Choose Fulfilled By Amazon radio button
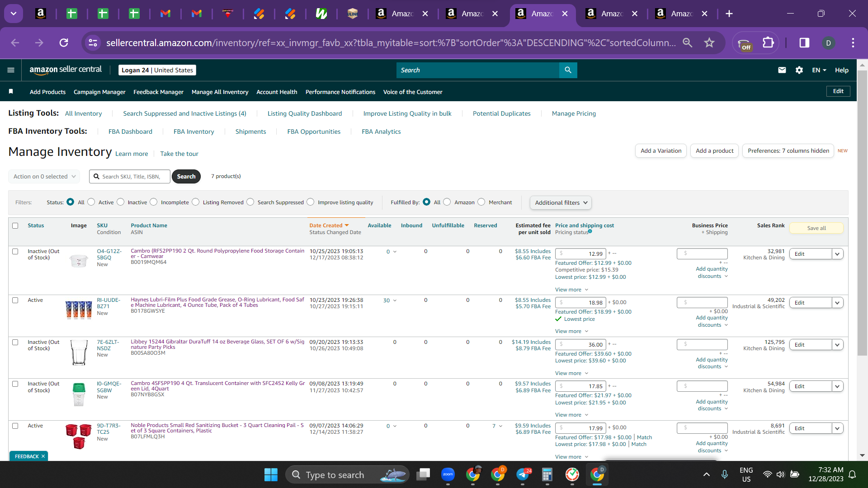 coord(447,202)
